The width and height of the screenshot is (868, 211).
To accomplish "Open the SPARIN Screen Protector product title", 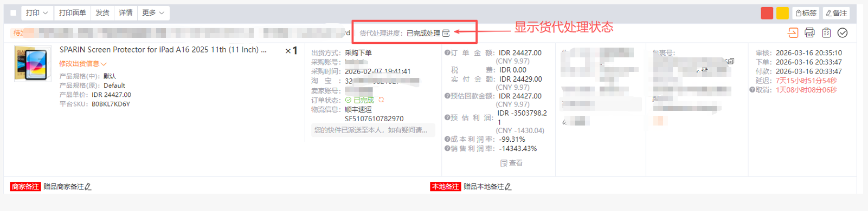I will click(163, 50).
